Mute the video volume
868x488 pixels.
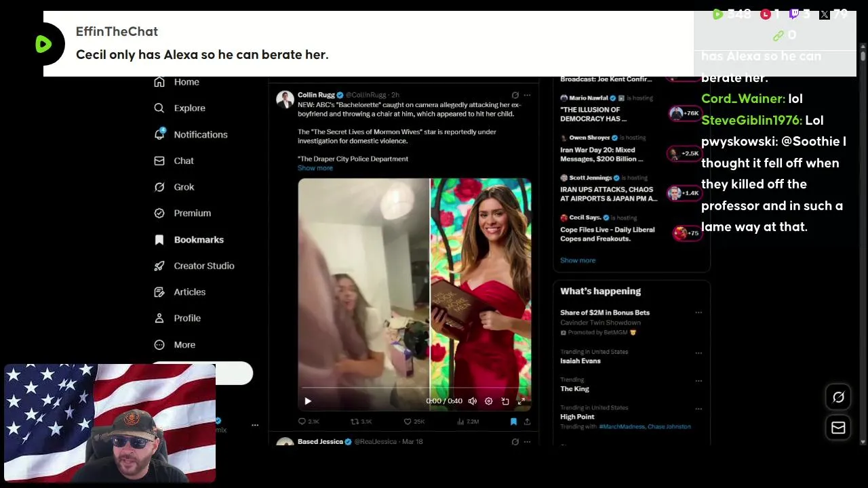point(473,401)
